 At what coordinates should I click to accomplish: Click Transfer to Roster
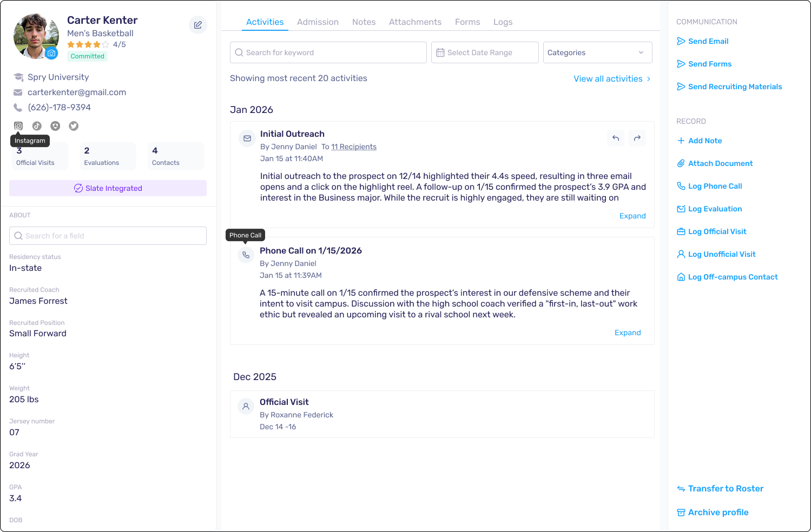726,489
